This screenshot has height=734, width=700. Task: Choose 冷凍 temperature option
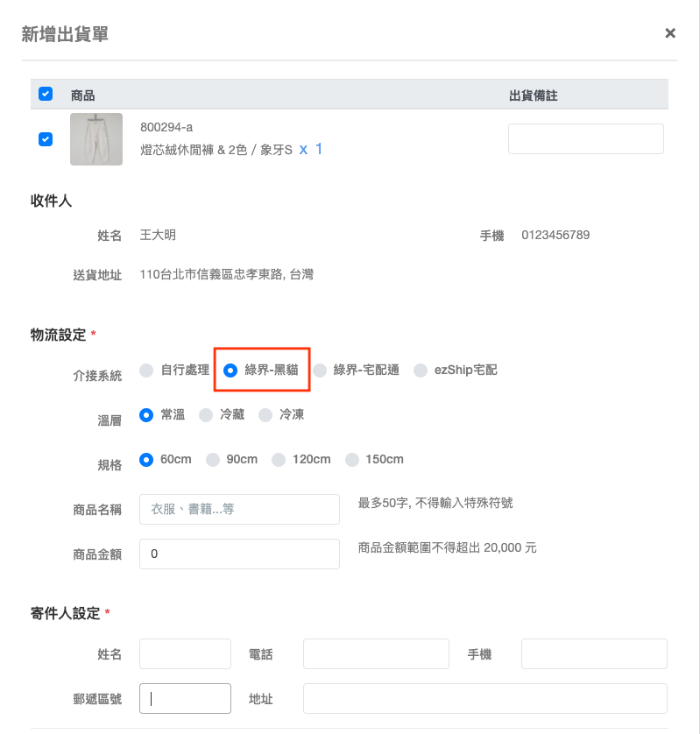265,415
